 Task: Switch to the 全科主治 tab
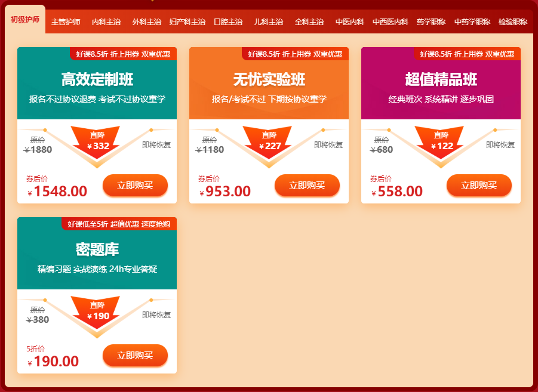click(x=309, y=22)
